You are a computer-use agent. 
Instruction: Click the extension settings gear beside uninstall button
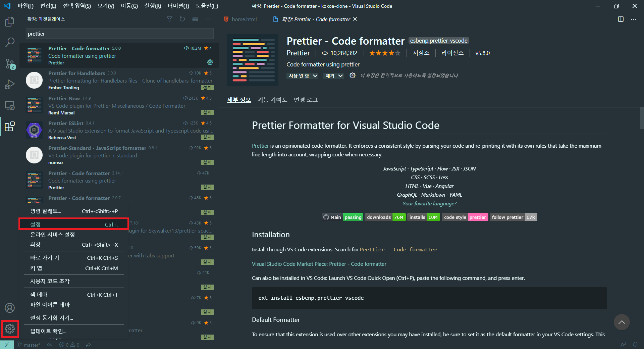[353, 76]
